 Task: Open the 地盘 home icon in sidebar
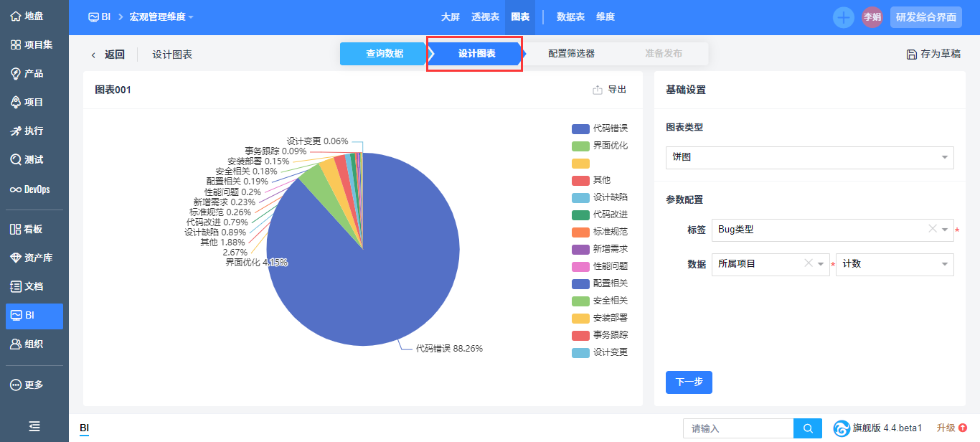point(16,16)
